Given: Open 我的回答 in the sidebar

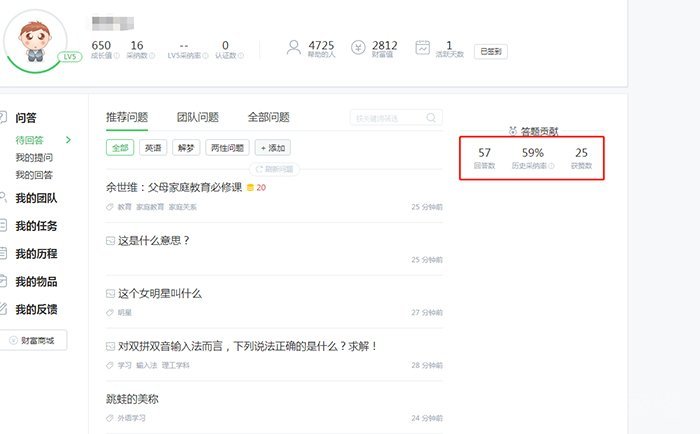Looking at the screenshot, I should (34, 175).
